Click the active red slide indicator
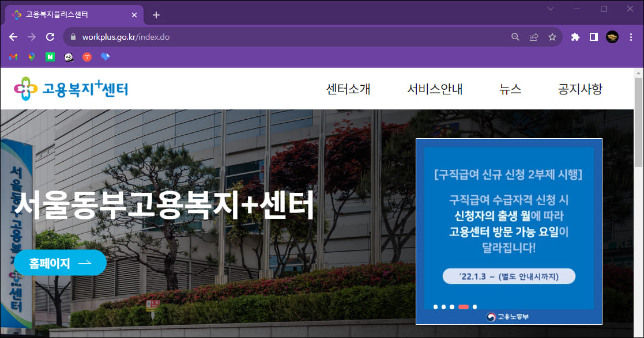 (463, 307)
